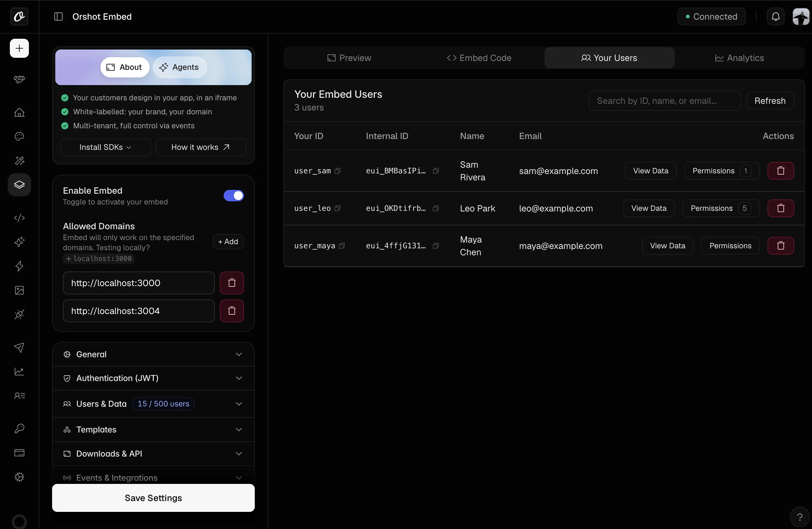Open the profile avatar menu
This screenshot has height=529, width=812.
coord(801,17)
